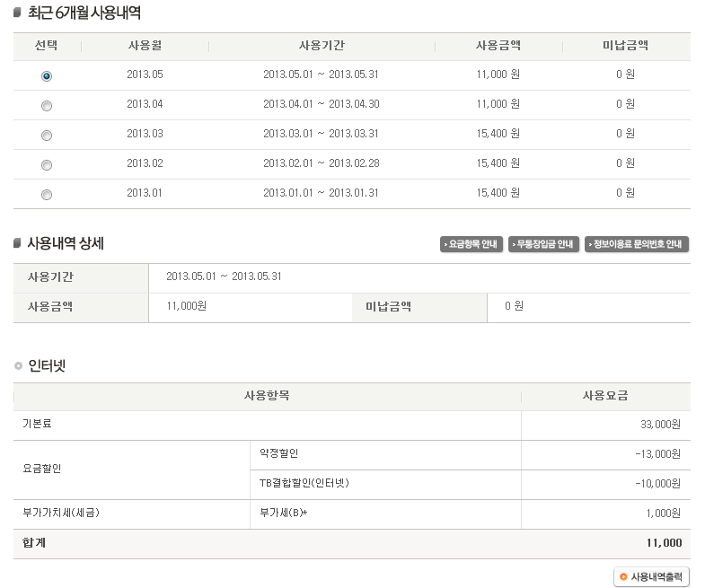705x588 pixels.
Task: Click the 미납금액 column header
Action: click(625, 46)
